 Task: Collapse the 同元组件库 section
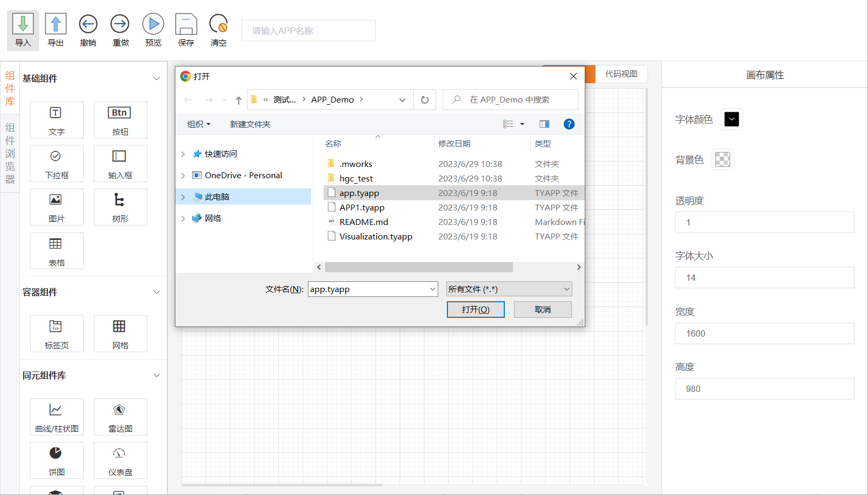157,375
